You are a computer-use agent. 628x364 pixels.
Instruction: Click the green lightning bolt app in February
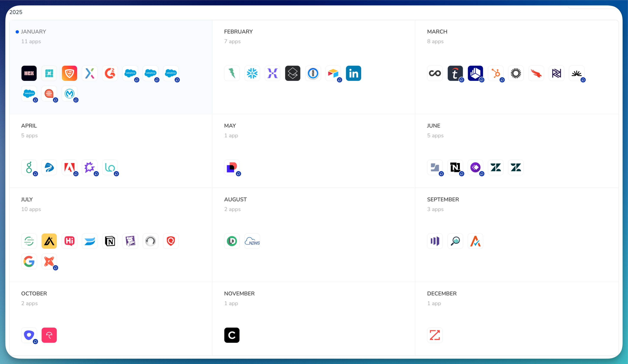pyautogui.click(x=232, y=73)
